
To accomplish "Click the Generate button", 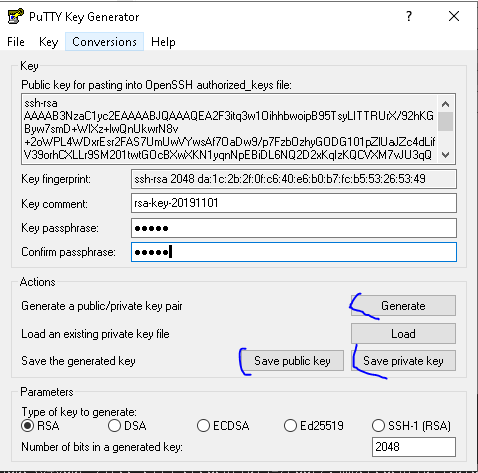I will pos(403,306).
